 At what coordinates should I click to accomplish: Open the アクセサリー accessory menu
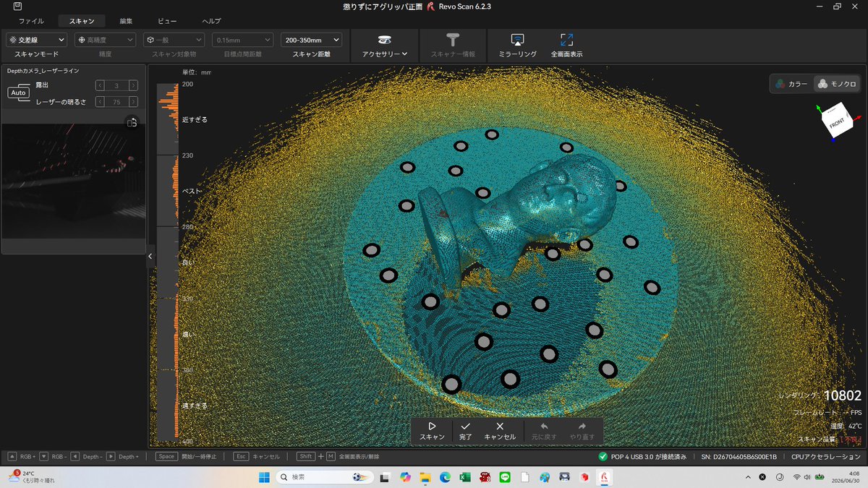(385, 46)
